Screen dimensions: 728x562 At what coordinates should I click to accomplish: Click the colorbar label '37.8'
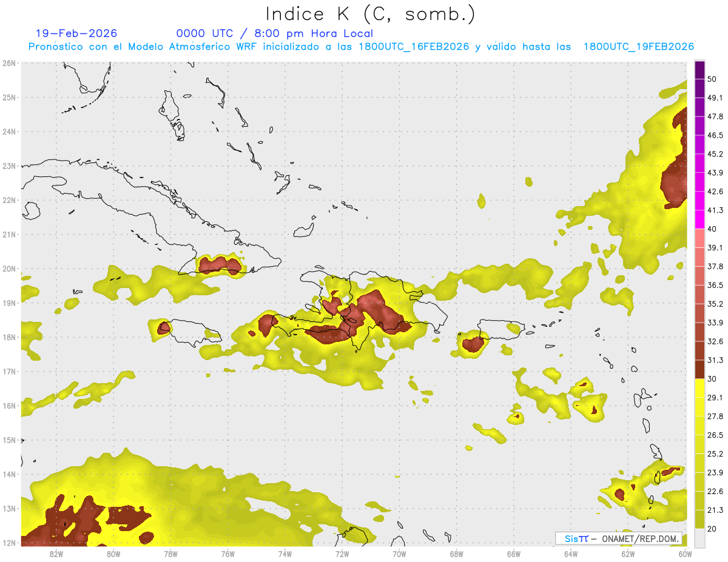(715, 266)
